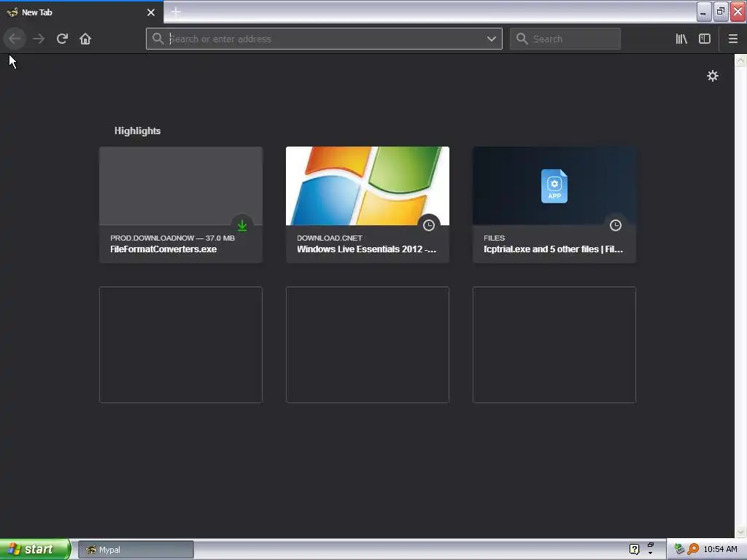The height and width of the screenshot is (560, 747).
Task: Click the scrollbar down arrow
Action: (x=740, y=532)
